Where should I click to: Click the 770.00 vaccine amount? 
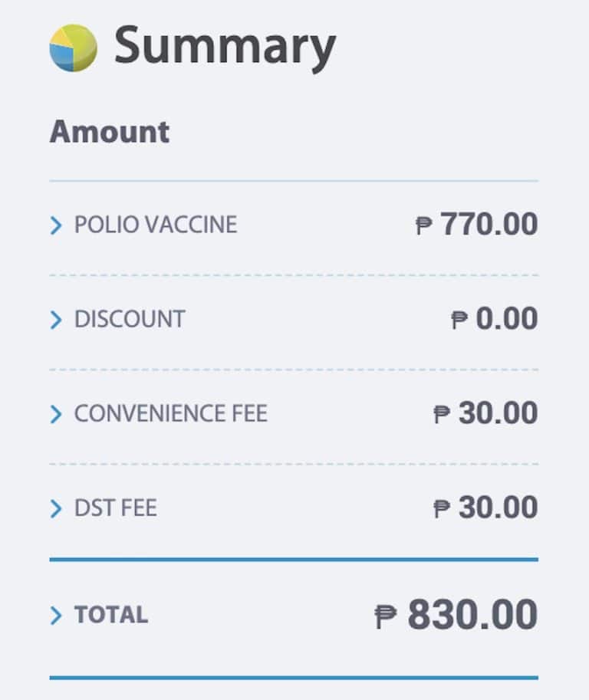[489, 225]
